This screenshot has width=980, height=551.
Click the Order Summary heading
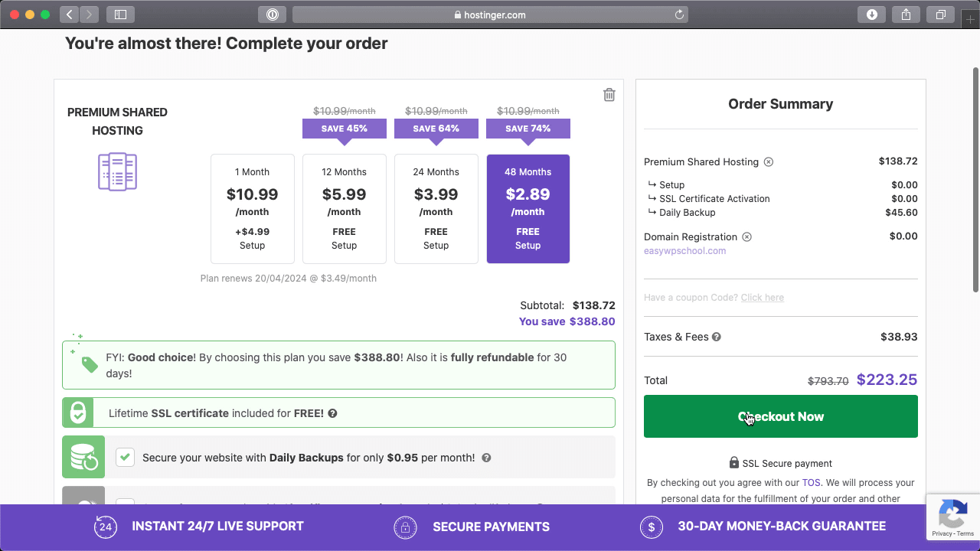pos(781,104)
